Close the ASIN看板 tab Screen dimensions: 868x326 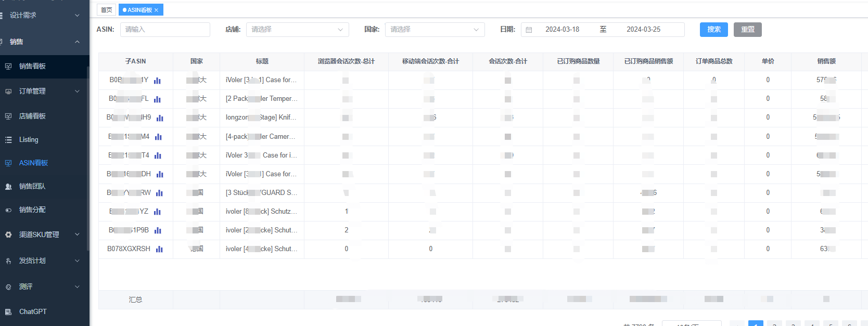[x=156, y=10]
